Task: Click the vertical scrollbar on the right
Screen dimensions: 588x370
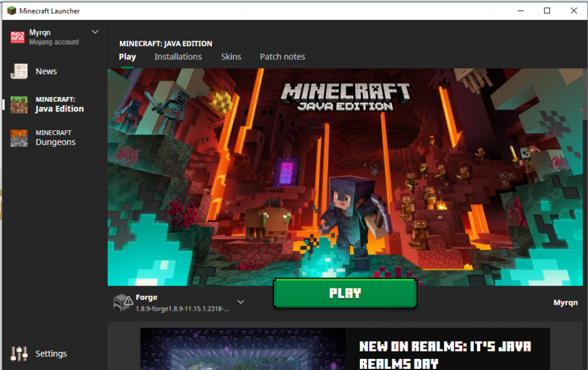Action: [586, 95]
